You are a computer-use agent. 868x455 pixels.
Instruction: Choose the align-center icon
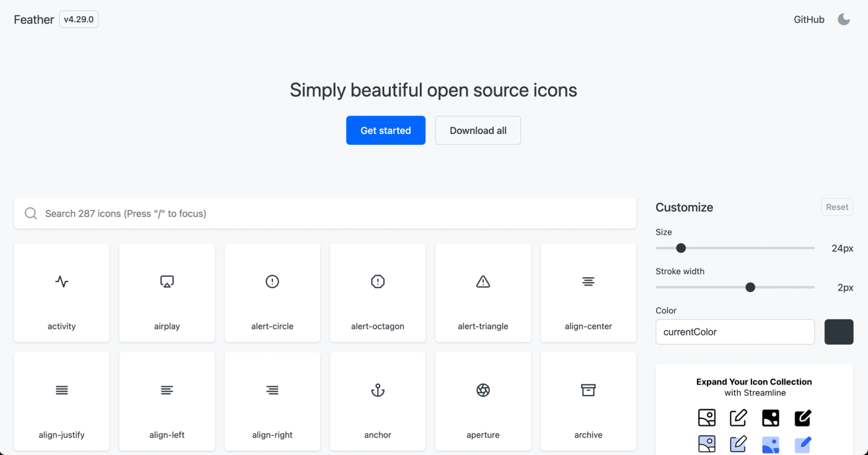coord(589,293)
